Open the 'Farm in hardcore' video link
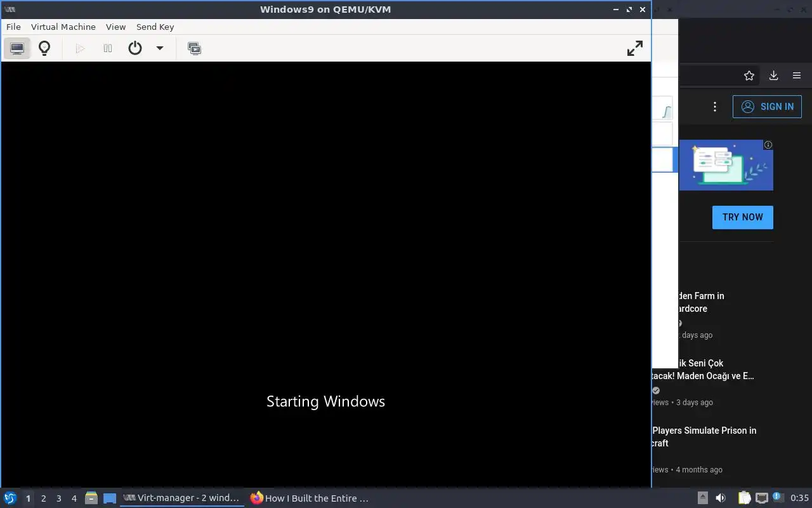This screenshot has width=812, height=508. (x=701, y=302)
